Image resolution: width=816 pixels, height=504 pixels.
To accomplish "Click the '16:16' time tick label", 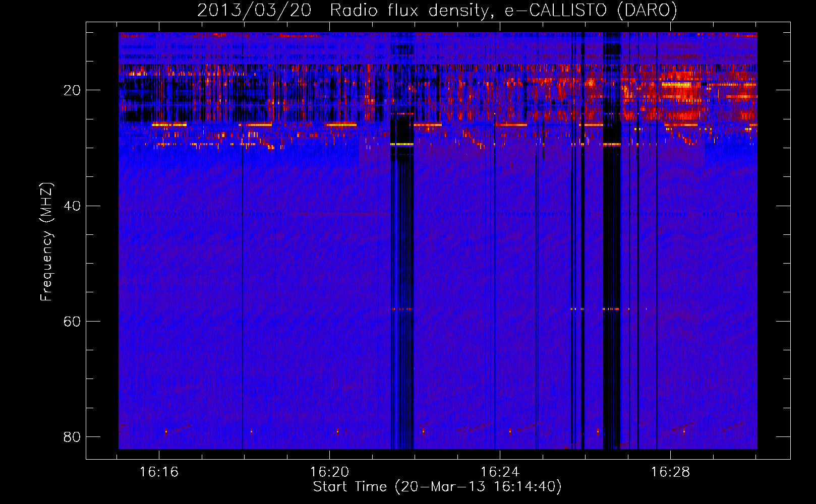I will point(159,472).
